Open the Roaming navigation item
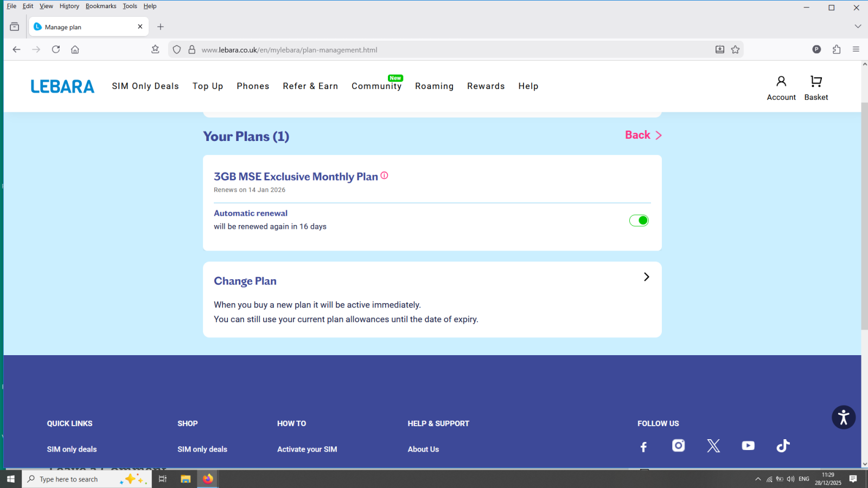 click(x=434, y=86)
